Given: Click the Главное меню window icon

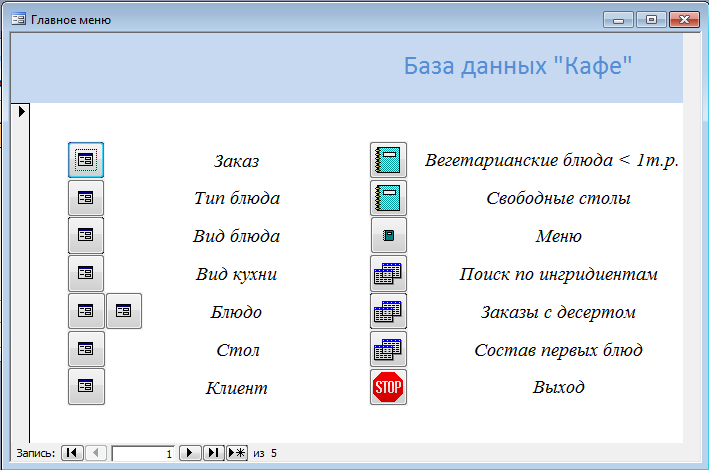Looking at the screenshot, I should click(x=19, y=19).
